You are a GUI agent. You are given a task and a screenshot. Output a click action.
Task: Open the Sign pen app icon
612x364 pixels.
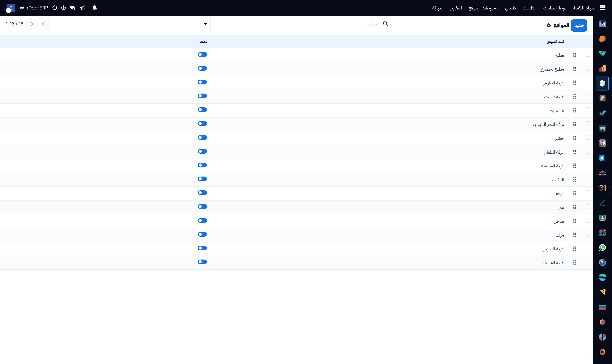[x=602, y=203]
